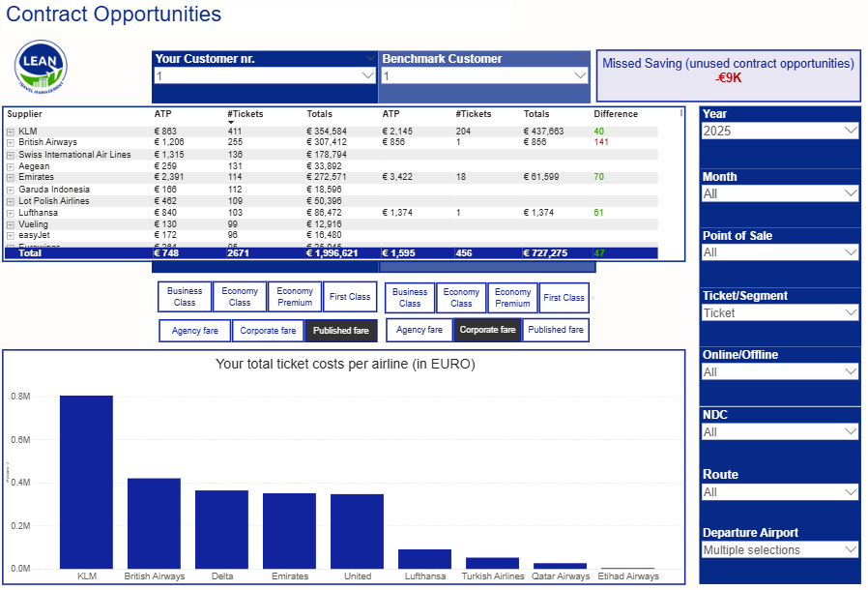
Task: Open the Point of Sale dropdown
Action: coord(779,252)
